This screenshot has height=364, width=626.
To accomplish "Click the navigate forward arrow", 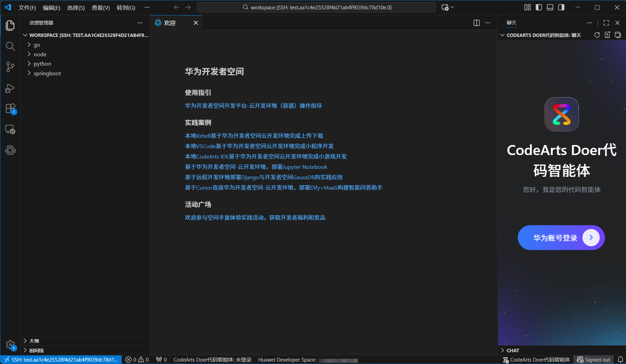I will pyautogui.click(x=188, y=7).
